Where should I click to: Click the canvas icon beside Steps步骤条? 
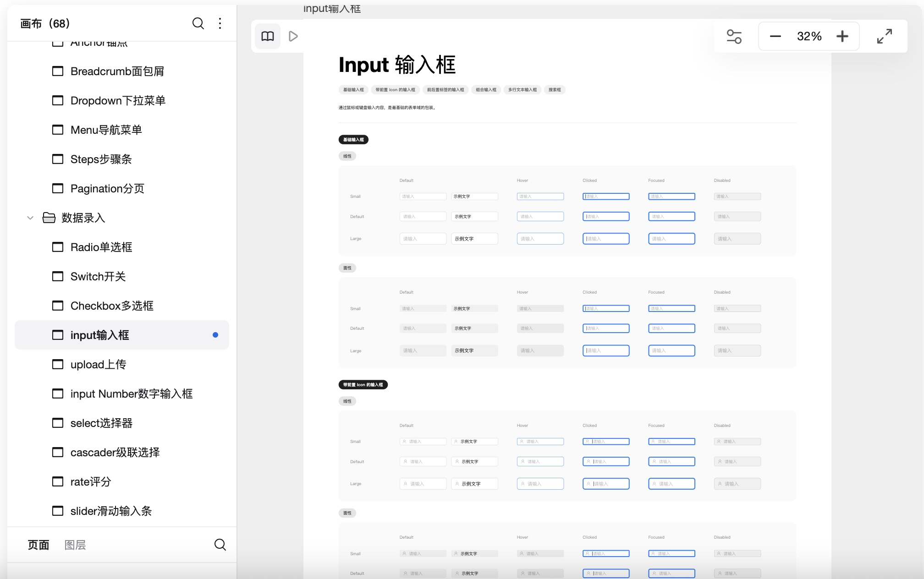coord(58,159)
